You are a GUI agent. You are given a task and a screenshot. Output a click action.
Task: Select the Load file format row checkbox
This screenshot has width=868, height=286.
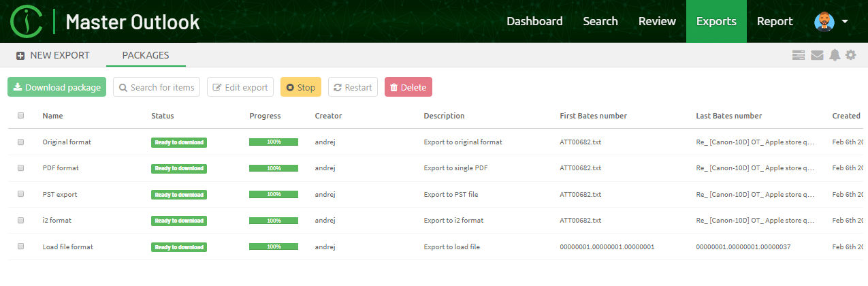20,247
